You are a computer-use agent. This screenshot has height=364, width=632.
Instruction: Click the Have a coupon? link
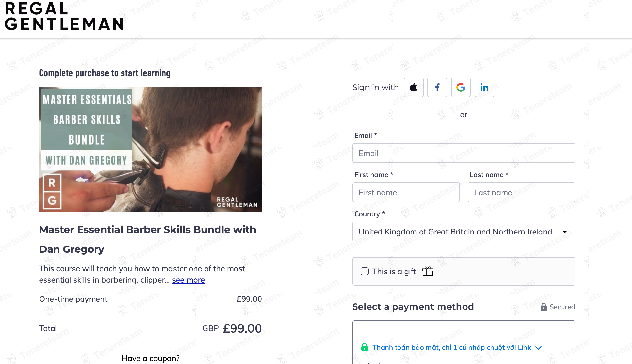tap(150, 358)
